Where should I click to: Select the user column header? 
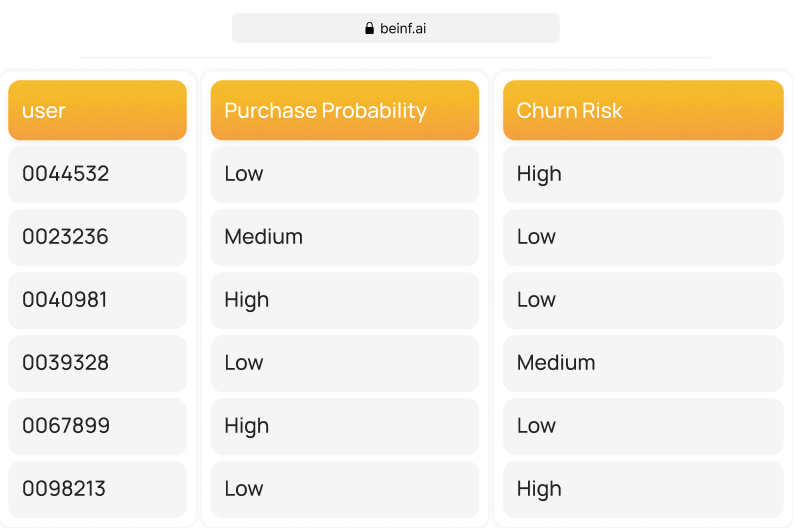97,110
